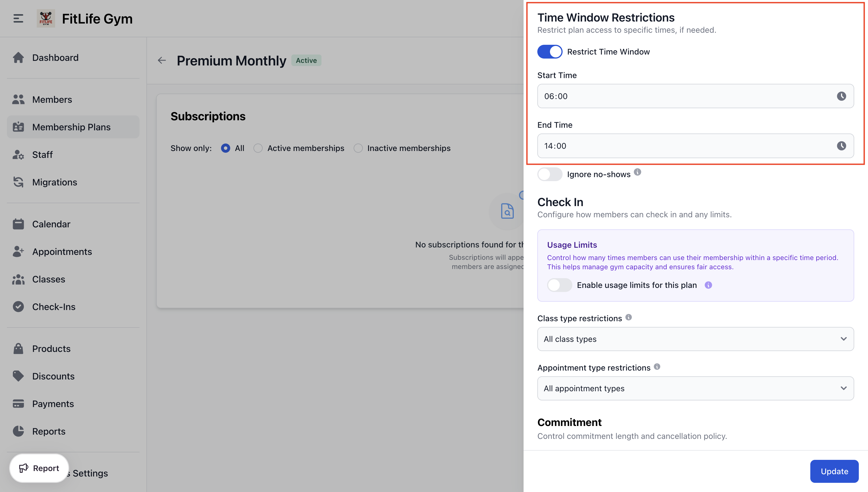
Task: Enable usage limits for this plan
Action: pos(559,285)
